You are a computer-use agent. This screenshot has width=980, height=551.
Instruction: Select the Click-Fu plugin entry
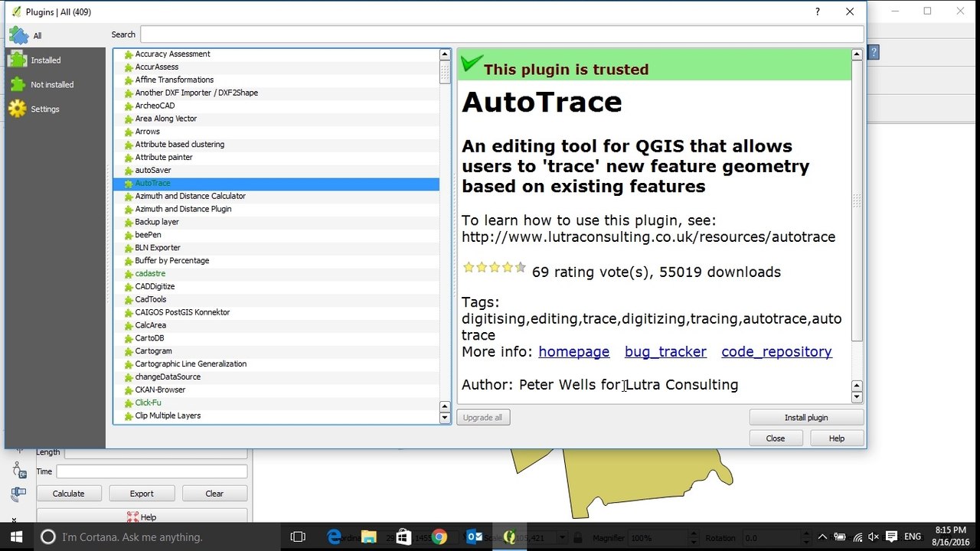tap(276, 403)
